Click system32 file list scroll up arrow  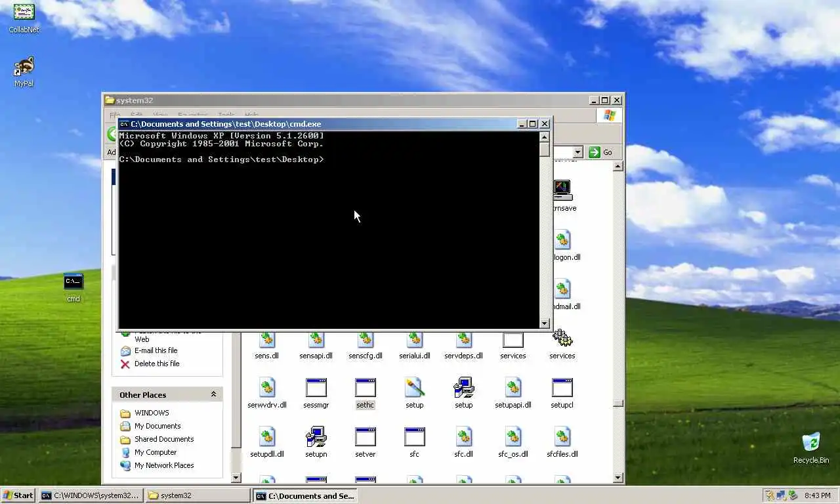(618, 166)
